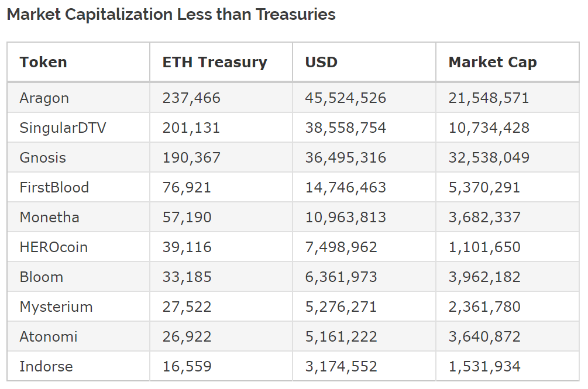The height and width of the screenshot is (389, 588).
Task: Click the ETH Treasury column header
Action: tap(215, 62)
